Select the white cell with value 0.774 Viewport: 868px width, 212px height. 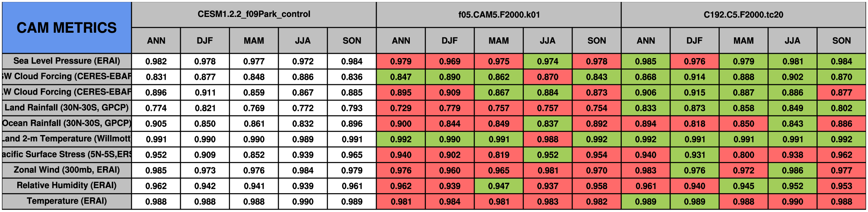156,108
